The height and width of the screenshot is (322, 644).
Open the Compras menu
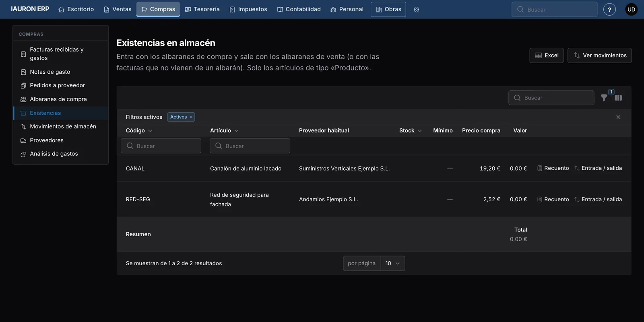[x=158, y=9]
